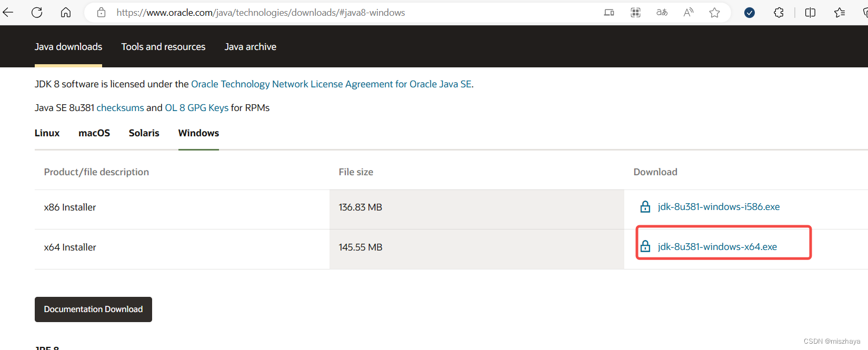Open the app available device icon
The width and height of the screenshot is (868, 350).
(x=609, y=13)
